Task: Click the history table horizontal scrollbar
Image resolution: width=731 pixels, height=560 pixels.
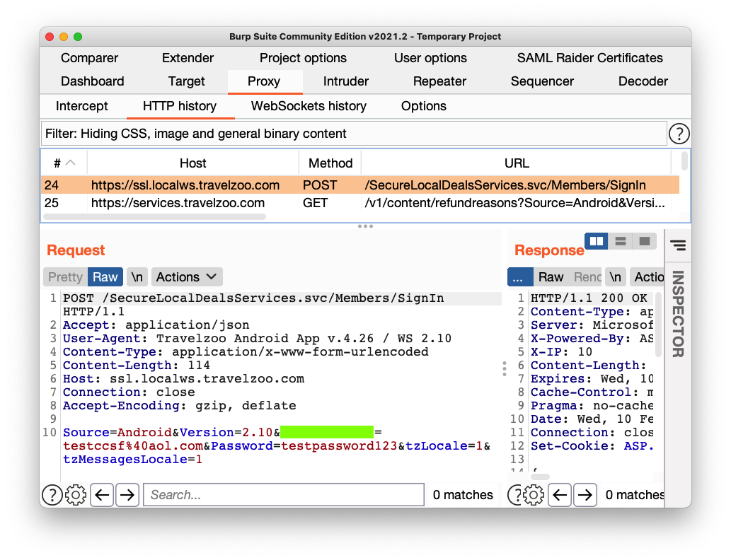Action: [x=154, y=216]
